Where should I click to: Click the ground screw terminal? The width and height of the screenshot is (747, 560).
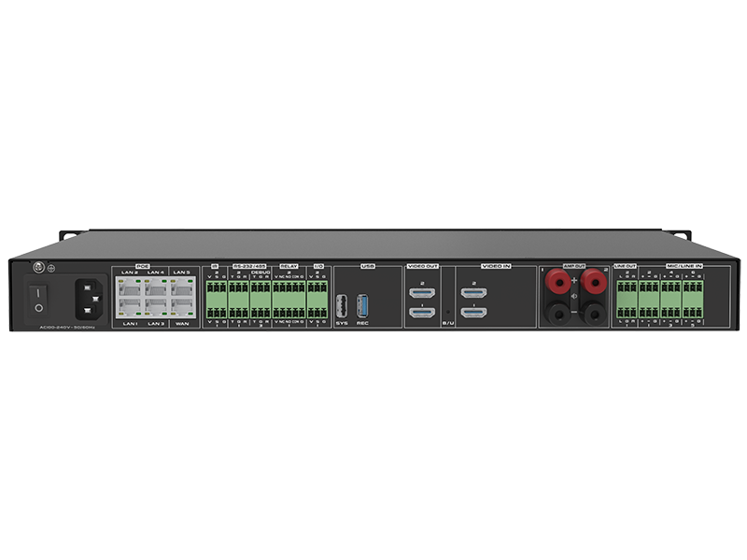37,269
